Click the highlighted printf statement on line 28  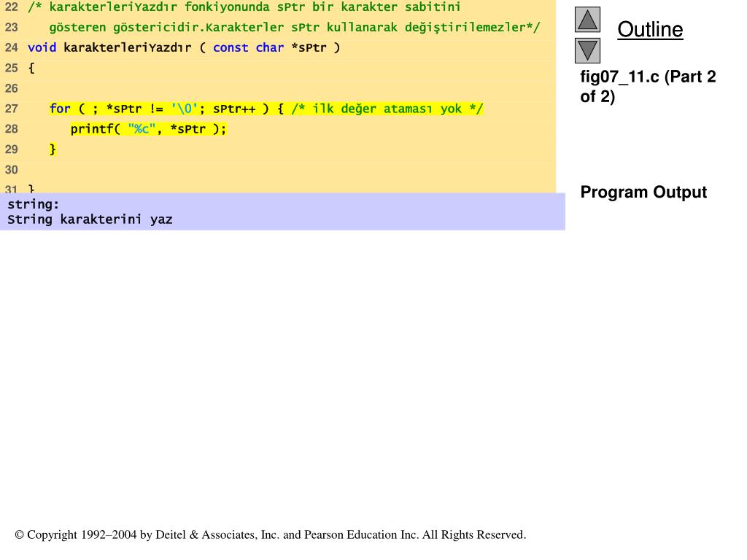pyautogui.click(x=148, y=129)
